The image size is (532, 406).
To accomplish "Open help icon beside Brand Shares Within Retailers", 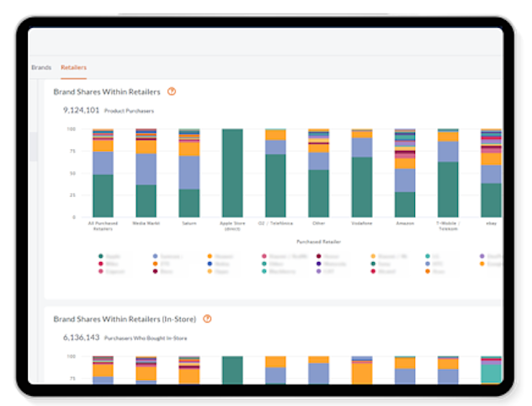I will (172, 91).
